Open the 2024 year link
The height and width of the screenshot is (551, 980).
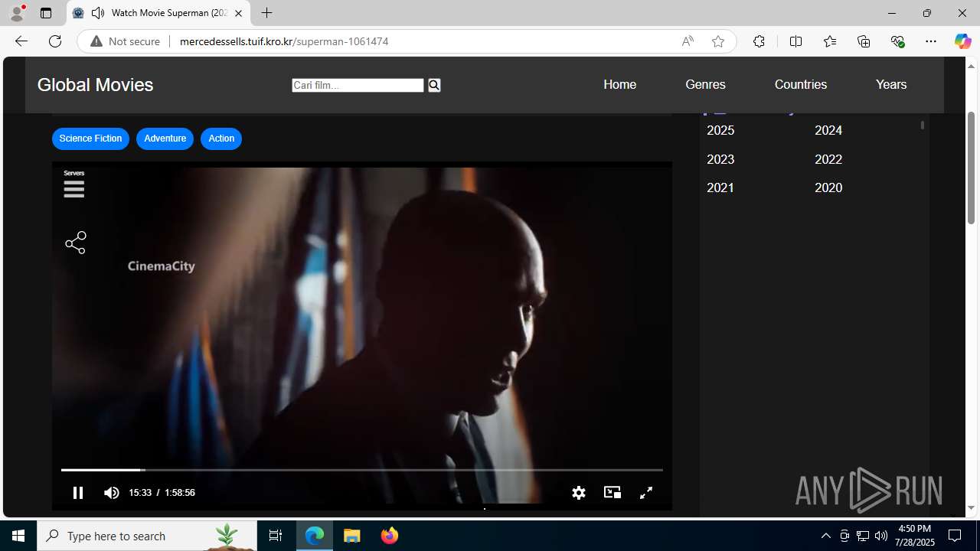(x=828, y=130)
